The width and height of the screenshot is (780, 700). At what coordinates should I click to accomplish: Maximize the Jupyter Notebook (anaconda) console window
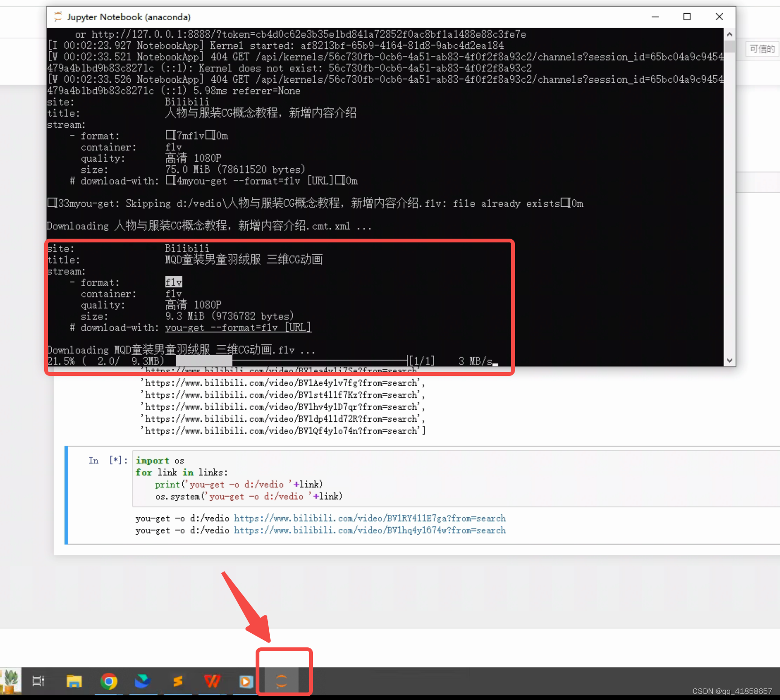point(687,17)
